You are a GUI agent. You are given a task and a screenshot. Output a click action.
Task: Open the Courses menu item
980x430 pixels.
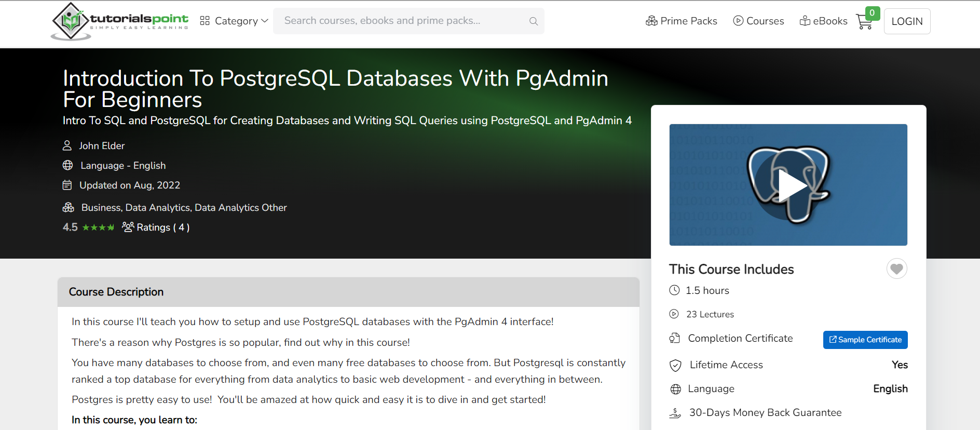tap(758, 21)
